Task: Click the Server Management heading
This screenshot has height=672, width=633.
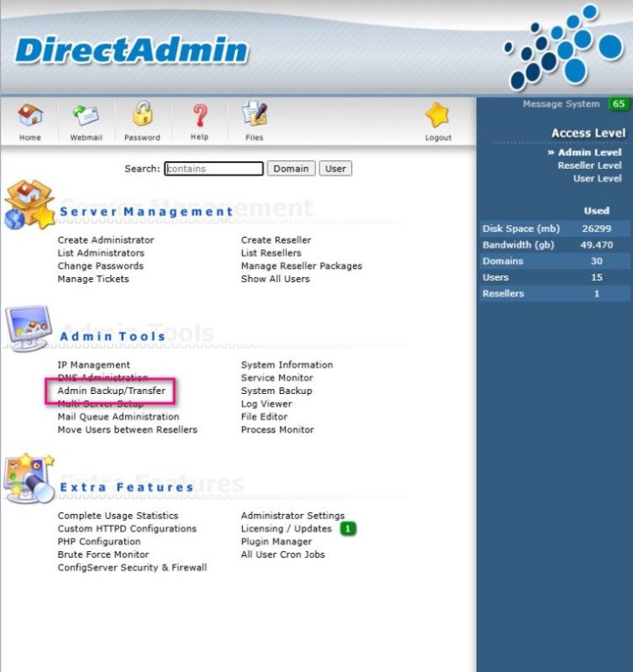Action: 145,212
